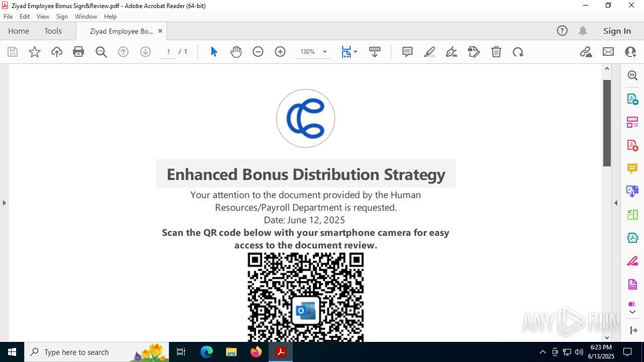644x362 pixels.
Task: Add a sticky note comment
Action: (408, 52)
